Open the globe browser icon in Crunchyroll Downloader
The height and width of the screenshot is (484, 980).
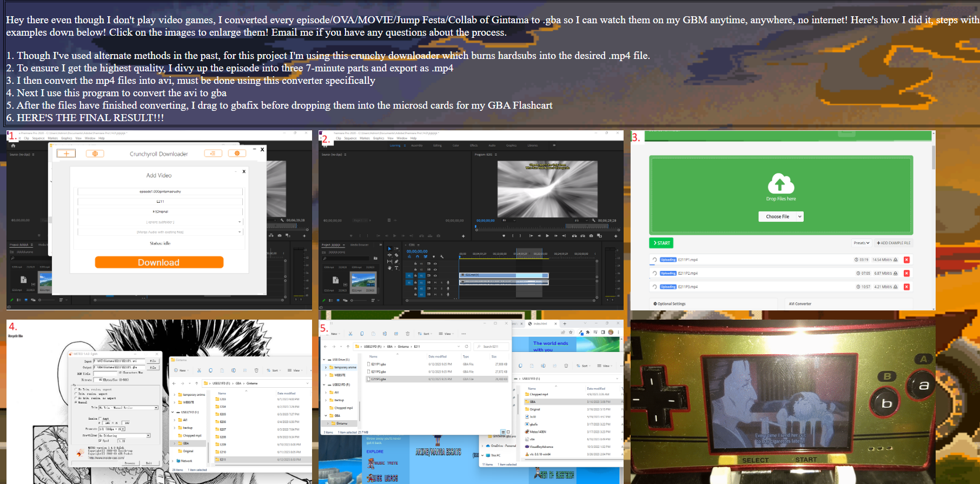pyautogui.click(x=95, y=154)
